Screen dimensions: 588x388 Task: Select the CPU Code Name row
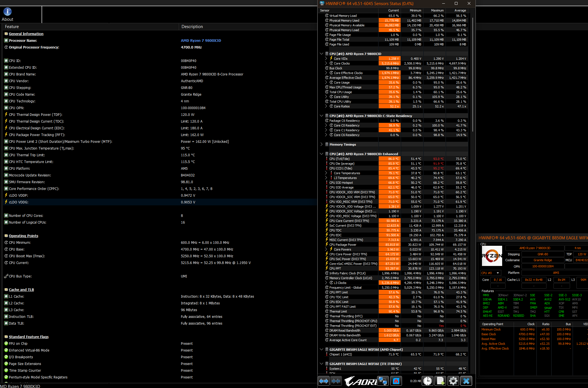(x=160, y=95)
